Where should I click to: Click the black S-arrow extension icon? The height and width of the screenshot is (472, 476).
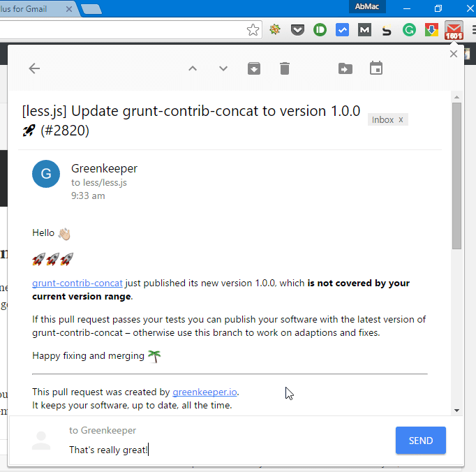[387, 30]
